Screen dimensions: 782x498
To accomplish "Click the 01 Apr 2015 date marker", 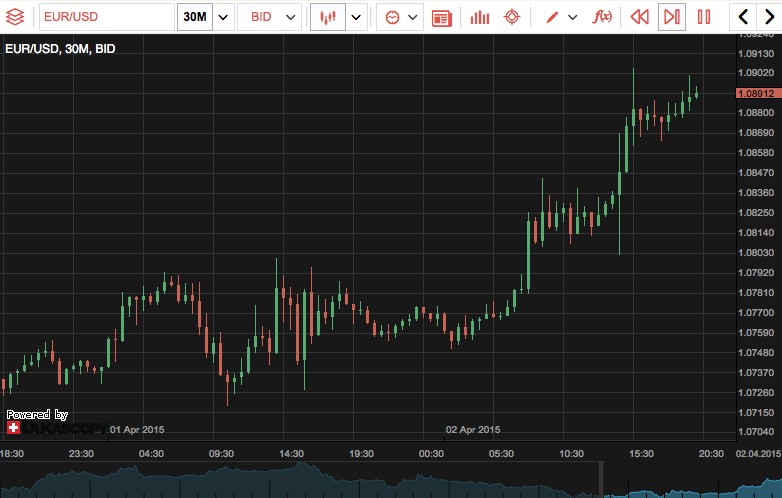I will click(137, 430).
